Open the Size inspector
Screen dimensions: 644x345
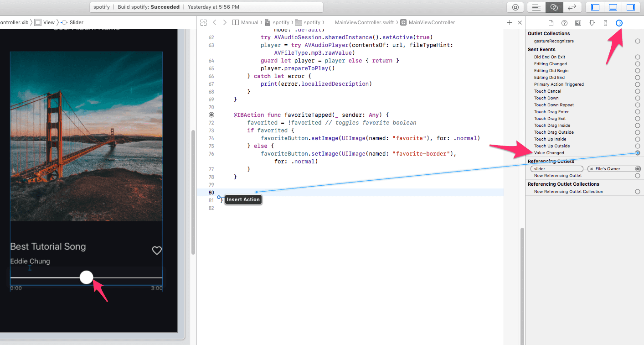click(605, 23)
